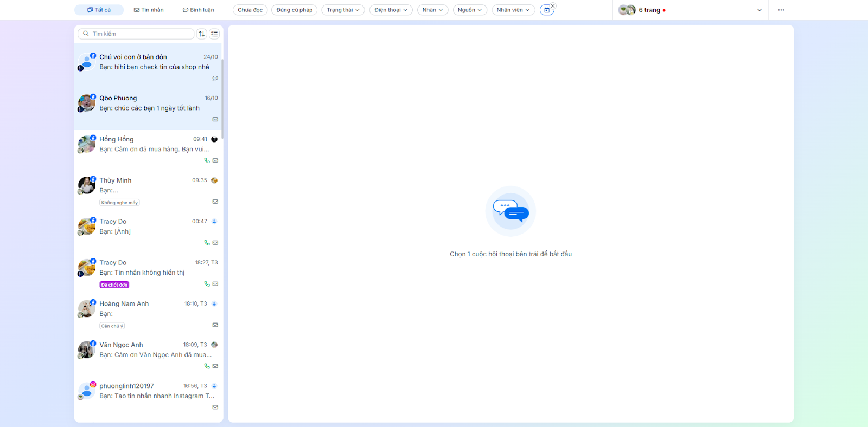Screen dimensions: 868x427
Task: Switch to the Bình luận tab
Action: 198,10
